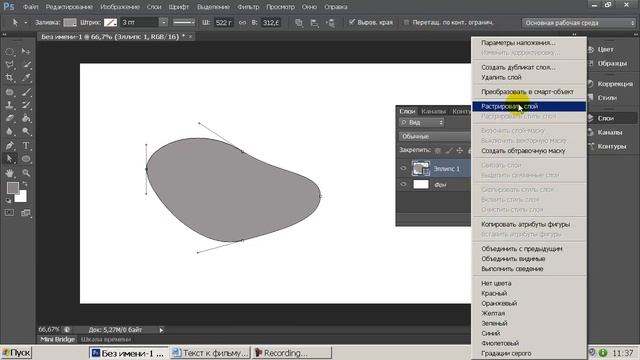Select the Polygonal Lasso tool
This screenshot has width=640, height=360.
(x=10, y=65)
